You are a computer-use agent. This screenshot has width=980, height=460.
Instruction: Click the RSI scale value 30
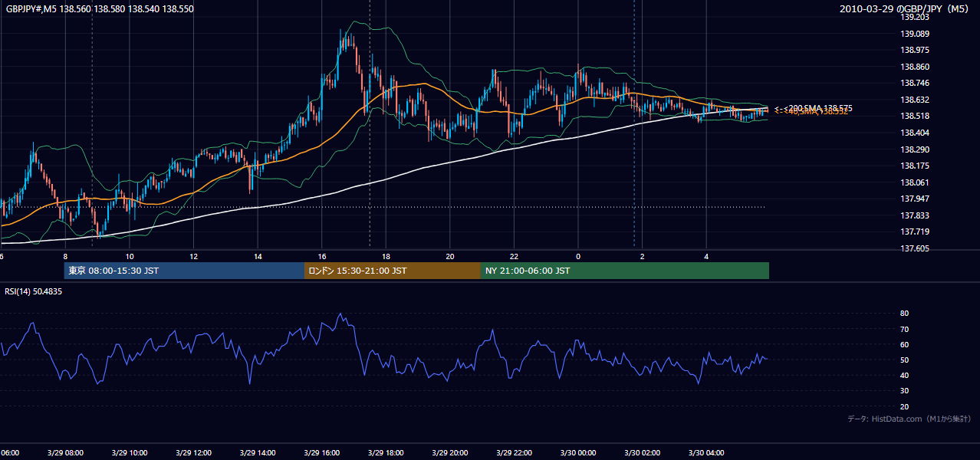pyautogui.click(x=904, y=391)
